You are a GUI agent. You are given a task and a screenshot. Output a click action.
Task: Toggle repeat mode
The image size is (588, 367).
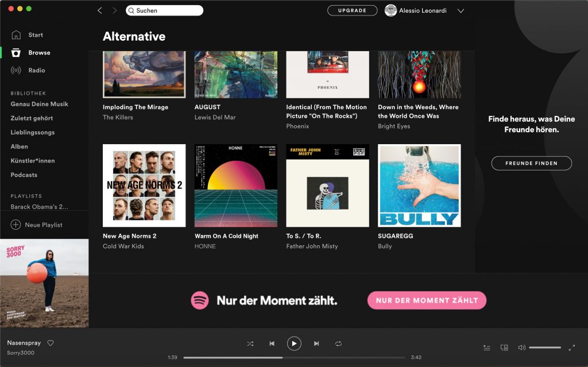[x=338, y=343]
